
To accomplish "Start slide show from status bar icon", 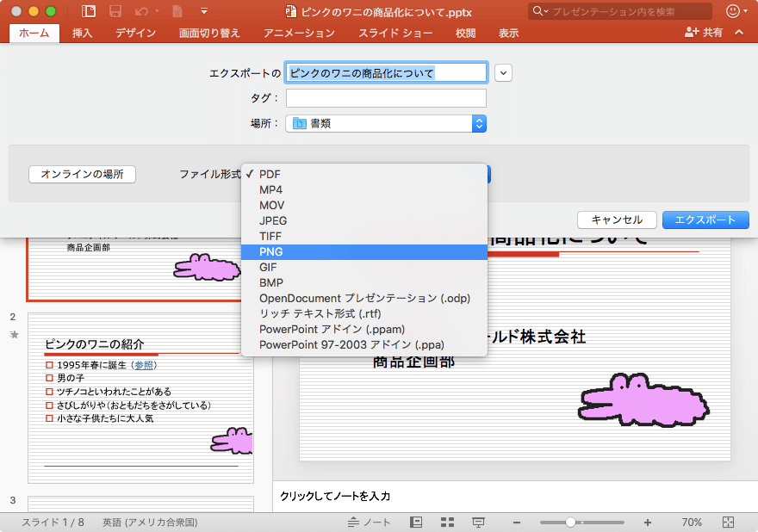I will click(479, 523).
